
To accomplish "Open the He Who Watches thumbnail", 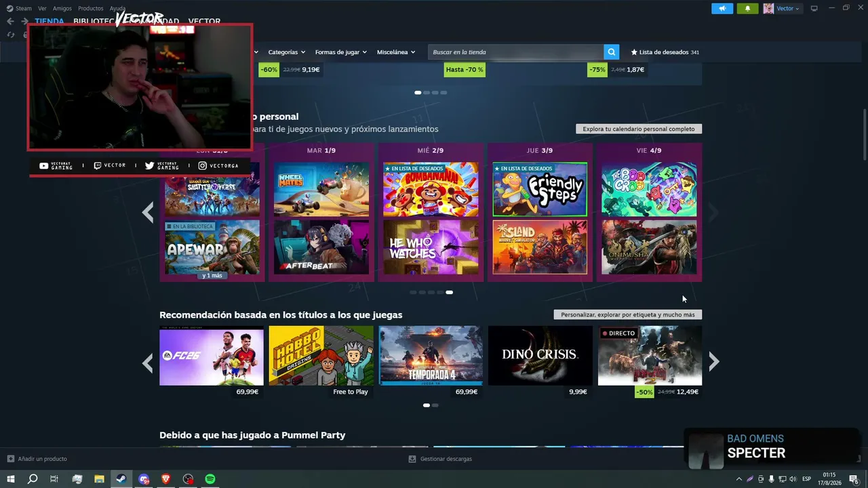I will coord(431,247).
